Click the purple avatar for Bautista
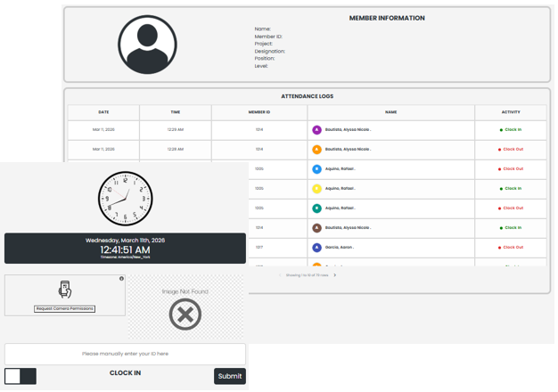 coord(316,130)
